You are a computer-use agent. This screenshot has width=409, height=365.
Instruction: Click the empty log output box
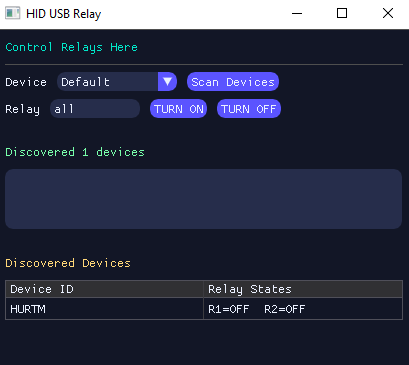point(204,199)
